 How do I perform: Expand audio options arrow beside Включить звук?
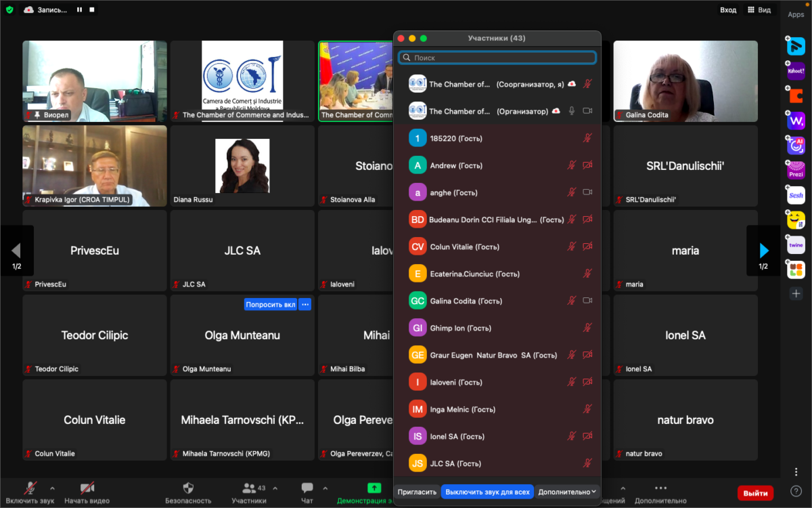click(x=52, y=488)
